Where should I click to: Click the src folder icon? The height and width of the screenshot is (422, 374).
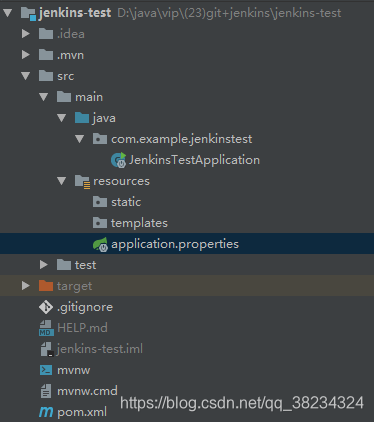pyautogui.click(x=46, y=76)
